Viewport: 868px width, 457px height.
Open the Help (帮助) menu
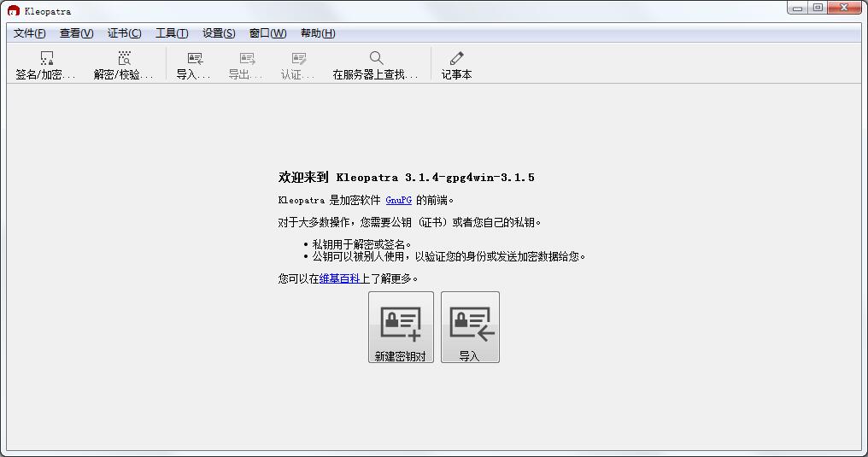318,33
